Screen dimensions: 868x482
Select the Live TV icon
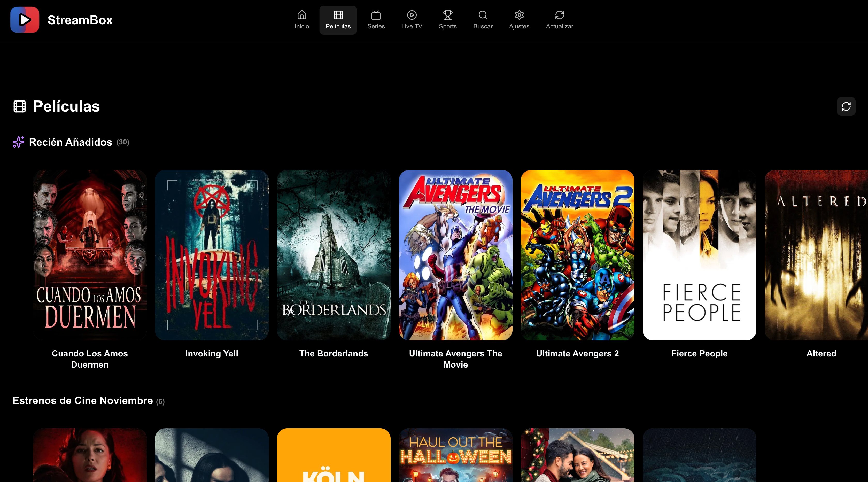click(412, 15)
